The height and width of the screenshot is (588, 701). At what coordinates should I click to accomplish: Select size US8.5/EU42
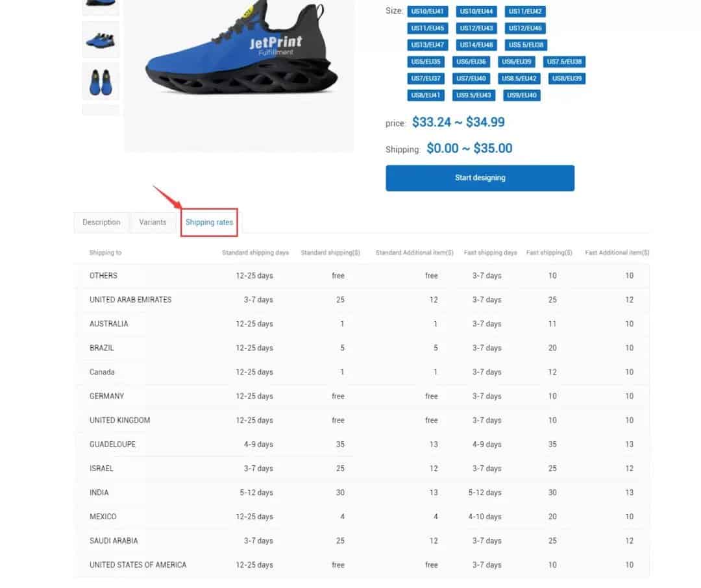pyautogui.click(x=519, y=79)
